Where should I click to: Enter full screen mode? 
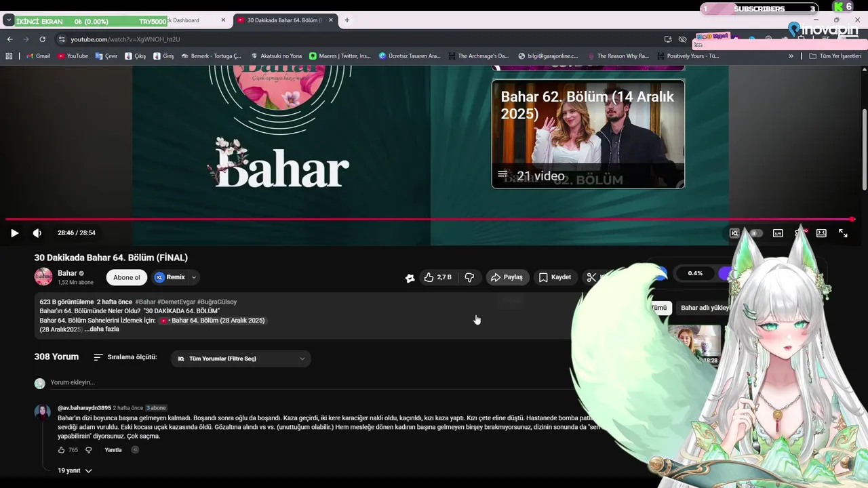tap(843, 233)
